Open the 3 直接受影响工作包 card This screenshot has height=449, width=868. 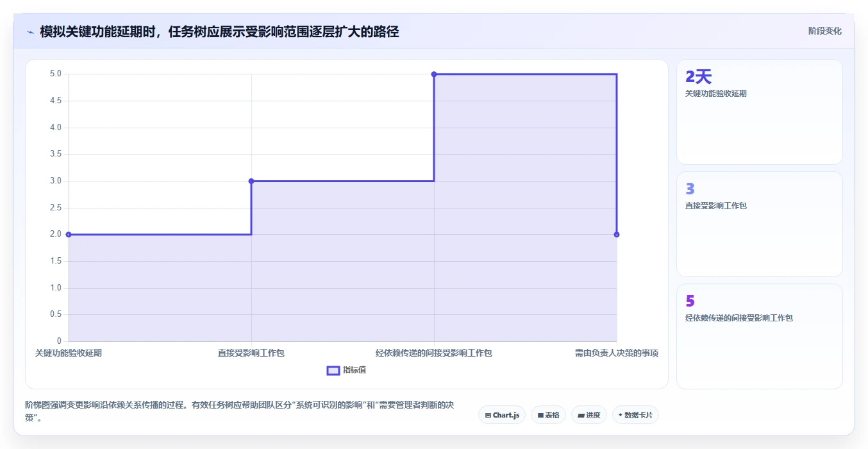click(760, 224)
